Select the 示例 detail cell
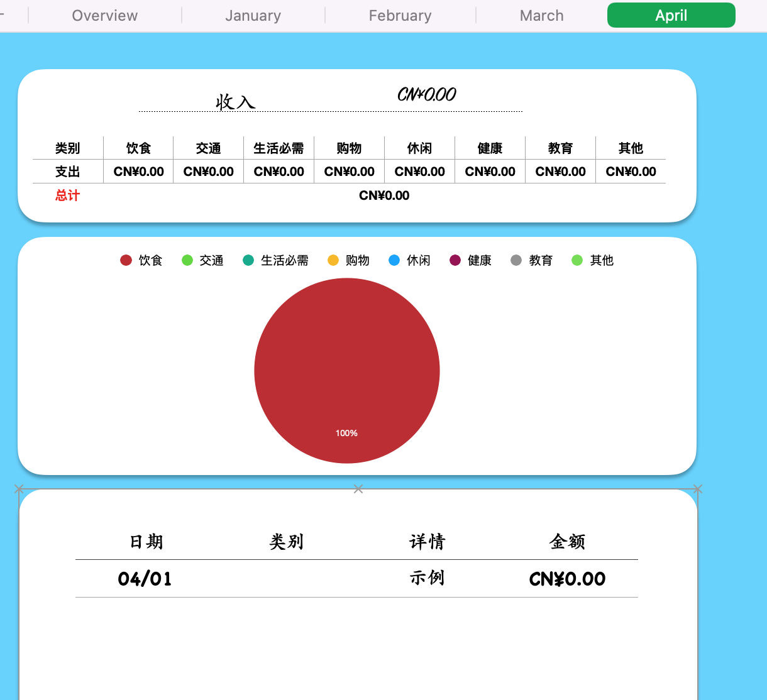This screenshot has width=767, height=700. [427, 579]
